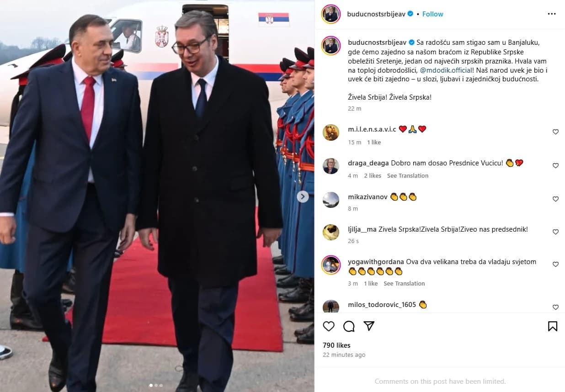See Translation under draga_deaga comment

coord(408,175)
